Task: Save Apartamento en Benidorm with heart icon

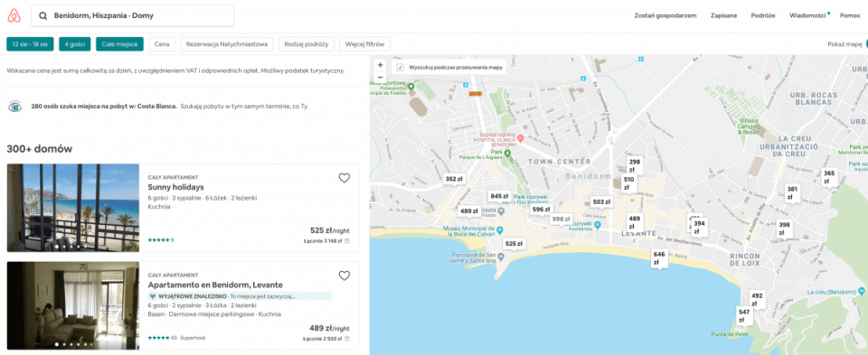Action: pos(344,276)
